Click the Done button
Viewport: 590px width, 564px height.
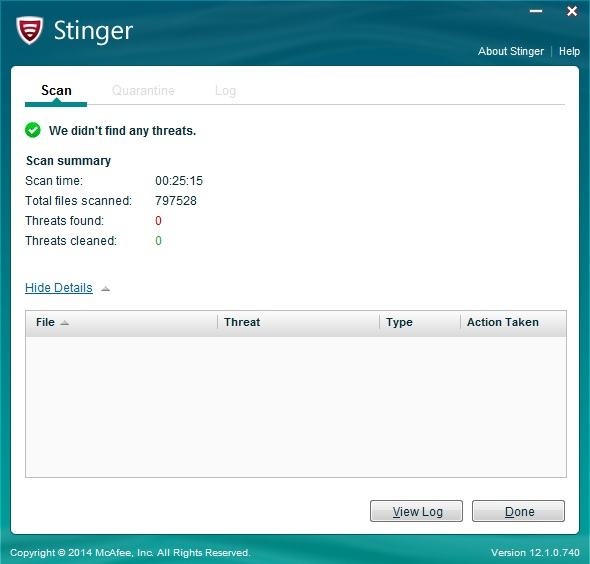pyautogui.click(x=519, y=511)
